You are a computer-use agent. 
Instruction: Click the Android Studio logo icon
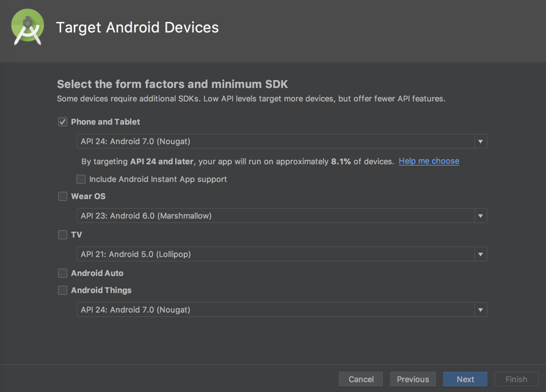pyautogui.click(x=27, y=28)
